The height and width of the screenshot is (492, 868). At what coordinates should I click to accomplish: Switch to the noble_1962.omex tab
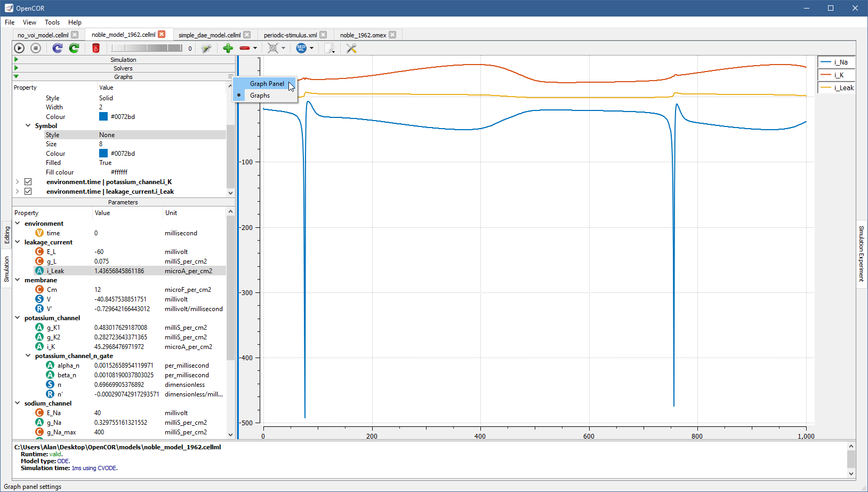(363, 35)
